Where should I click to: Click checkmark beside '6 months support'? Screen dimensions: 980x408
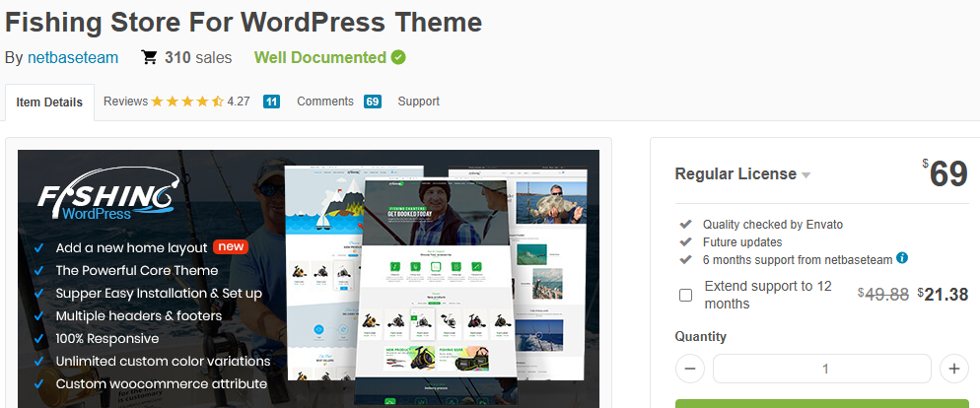click(x=685, y=258)
